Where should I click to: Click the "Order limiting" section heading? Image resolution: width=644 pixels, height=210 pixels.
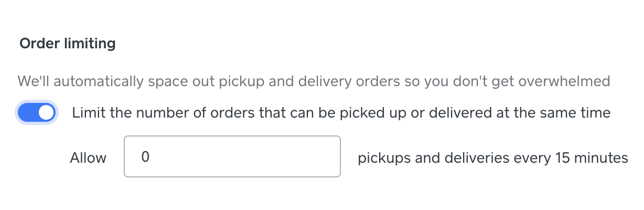click(67, 44)
